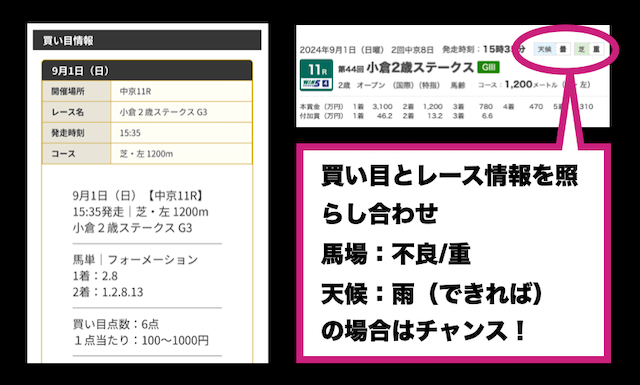
Task: Click the コース：1,200メートル text
Action: pyautogui.click(x=518, y=85)
